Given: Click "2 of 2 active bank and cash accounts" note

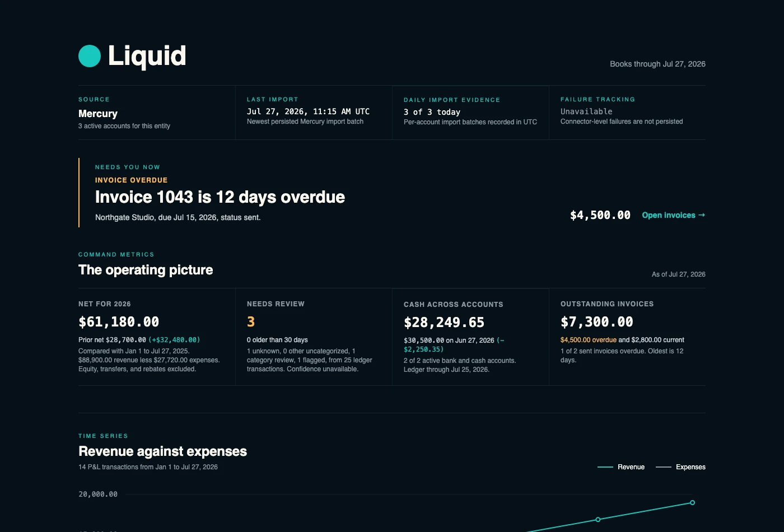Looking at the screenshot, I should click(460, 361).
